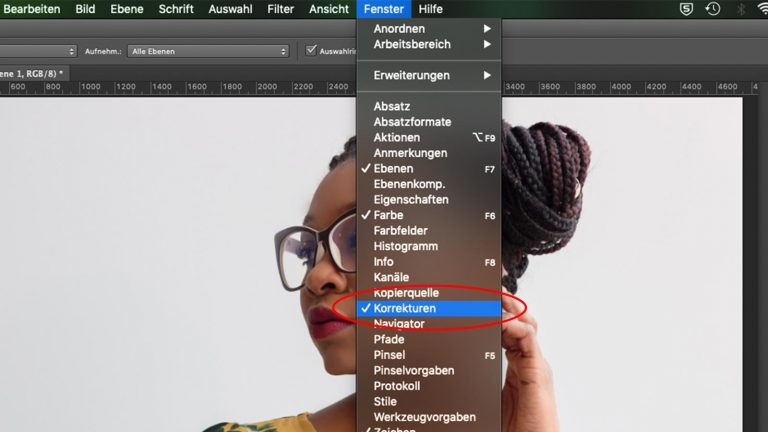The height and width of the screenshot is (432, 768).
Task: Show the Pinsel panel
Action: pos(429,355)
